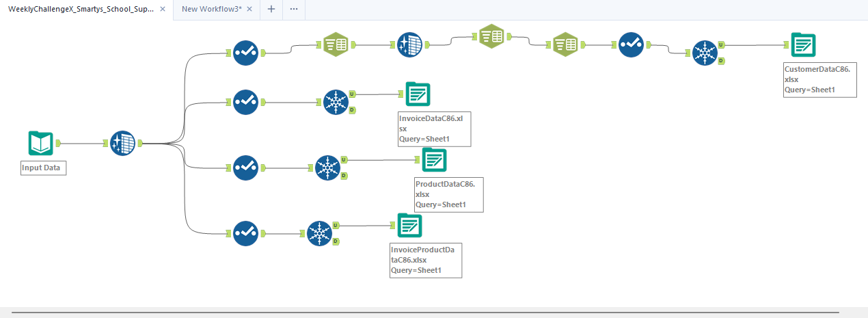Viewport: 868px width, 318px height.
Task: Click the InvoiceDataC86.xlsx annotation box
Action: [x=435, y=129]
